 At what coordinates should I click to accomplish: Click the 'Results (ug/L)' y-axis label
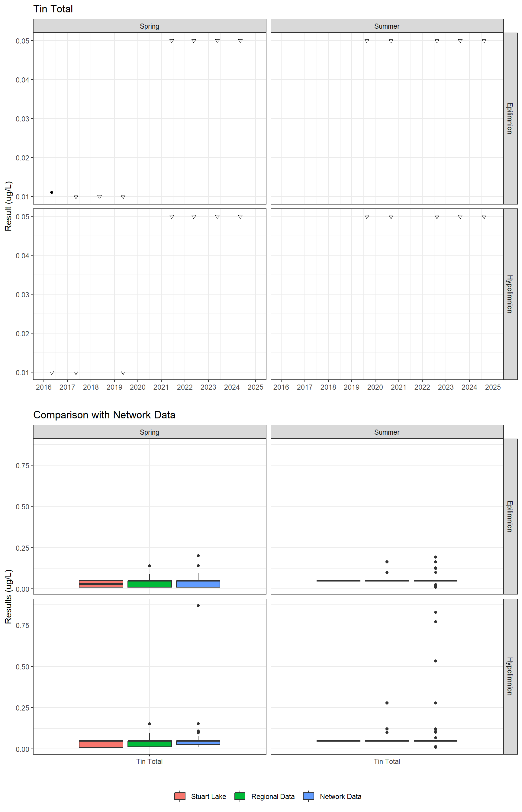[x=8, y=596]
